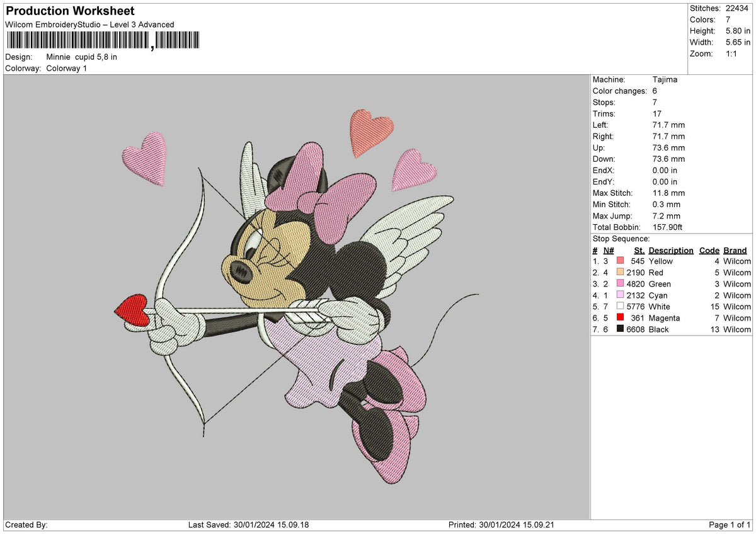Pick the red swatch in the Magenta row
This screenshot has height=534, width=756.
point(621,317)
